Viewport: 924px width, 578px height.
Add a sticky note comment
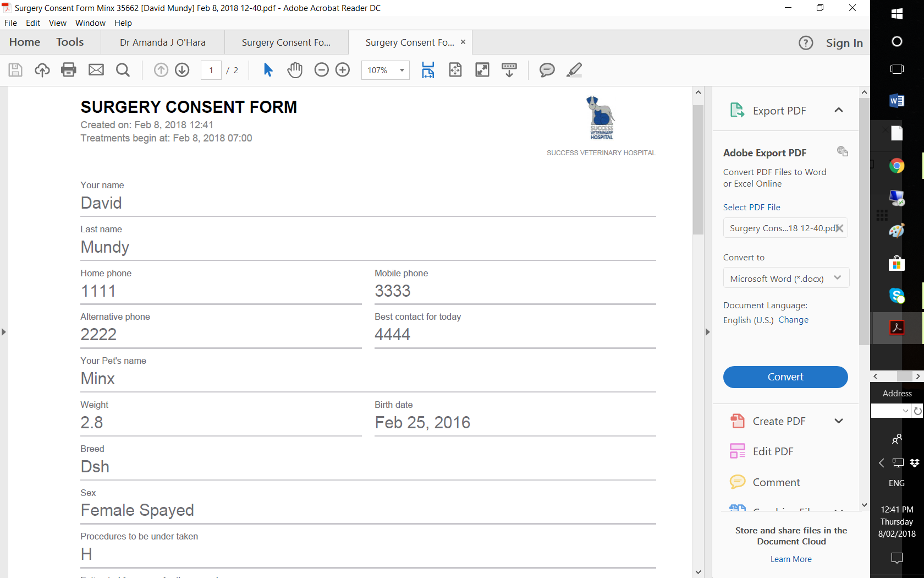pyautogui.click(x=547, y=70)
